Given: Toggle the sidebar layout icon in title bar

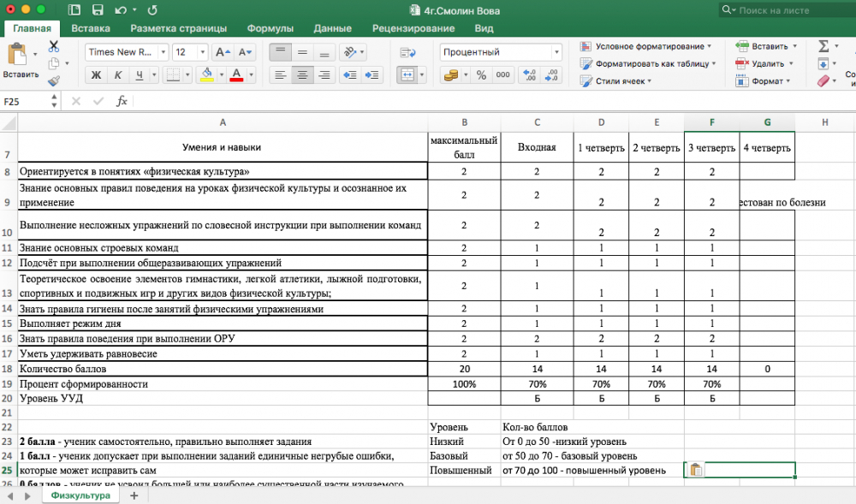Looking at the screenshot, I should [x=74, y=9].
